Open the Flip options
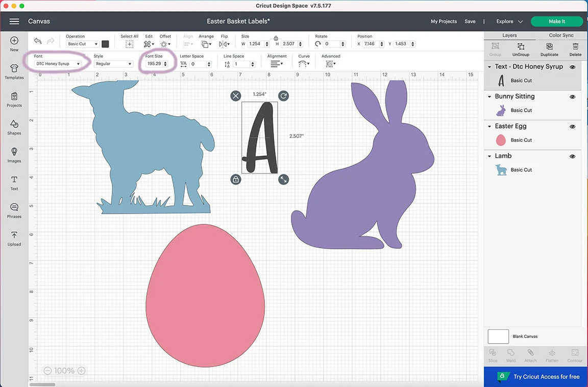Screen dimensions: 588x387 click(x=224, y=44)
